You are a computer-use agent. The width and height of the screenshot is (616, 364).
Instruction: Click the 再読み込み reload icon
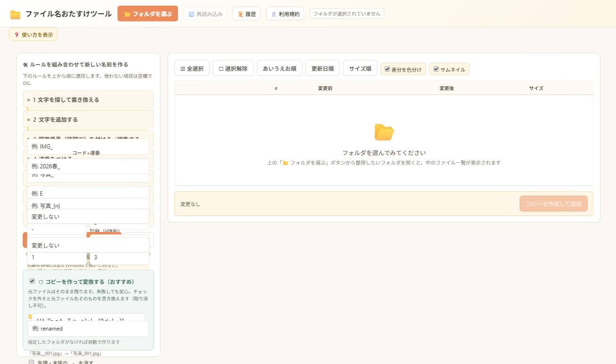point(191,14)
